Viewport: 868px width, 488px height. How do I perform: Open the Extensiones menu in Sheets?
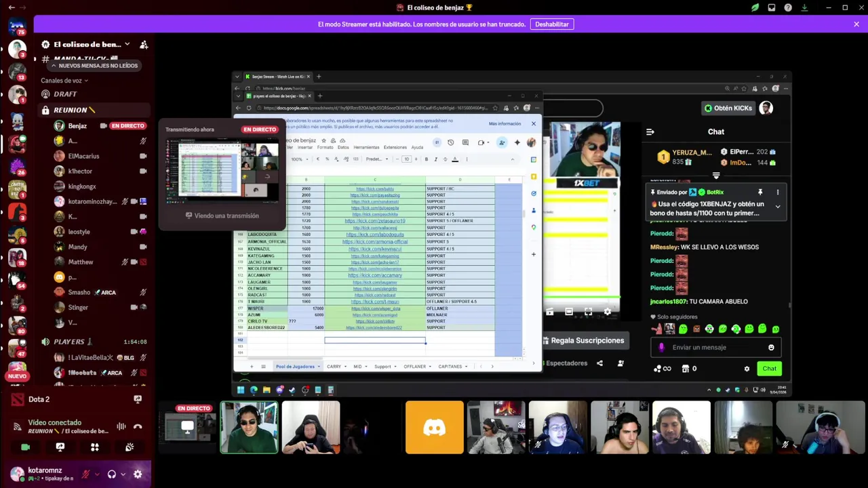(395, 147)
